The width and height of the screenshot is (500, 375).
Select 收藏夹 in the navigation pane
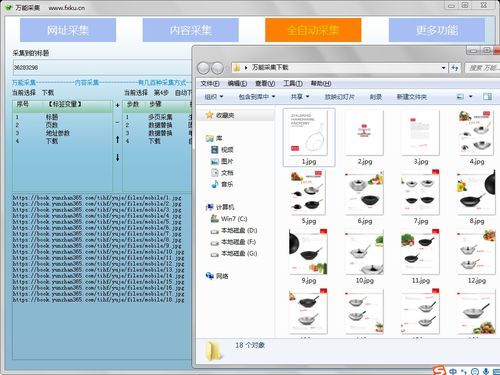coord(220,115)
